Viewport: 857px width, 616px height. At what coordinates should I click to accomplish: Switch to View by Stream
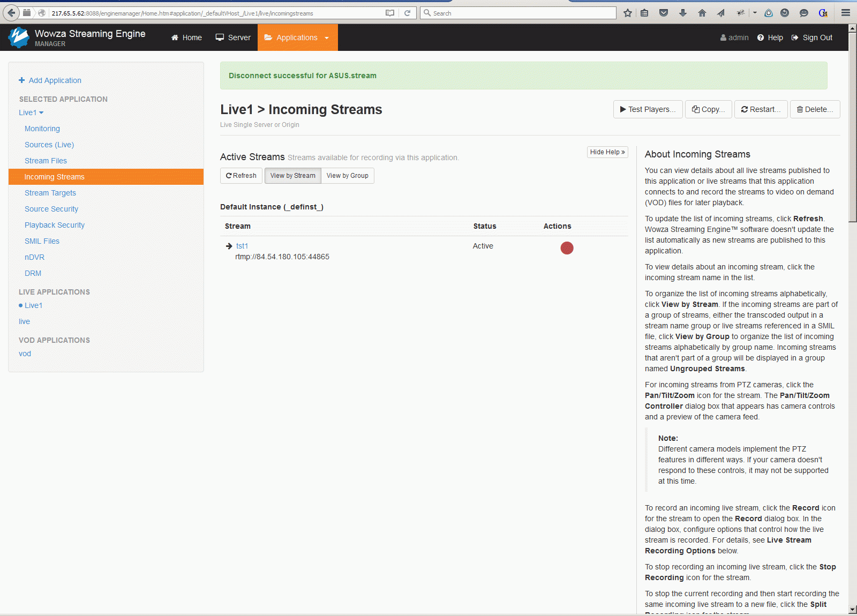coord(293,176)
